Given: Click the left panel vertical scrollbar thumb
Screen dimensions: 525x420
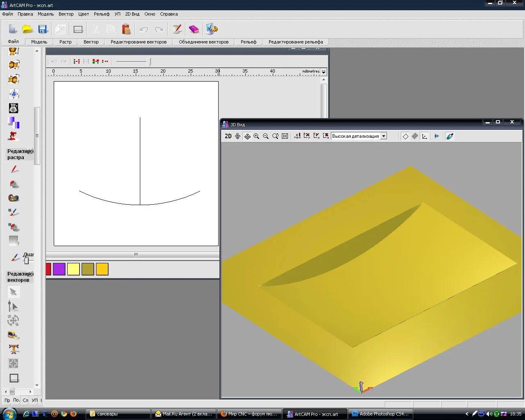Looking at the screenshot, I should 37,136.
